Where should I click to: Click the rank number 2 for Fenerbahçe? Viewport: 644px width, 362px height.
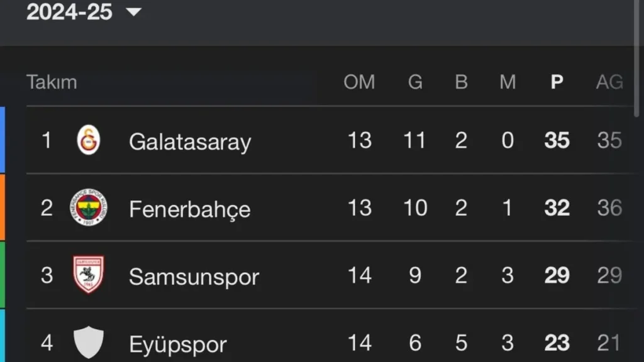click(47, 208)
